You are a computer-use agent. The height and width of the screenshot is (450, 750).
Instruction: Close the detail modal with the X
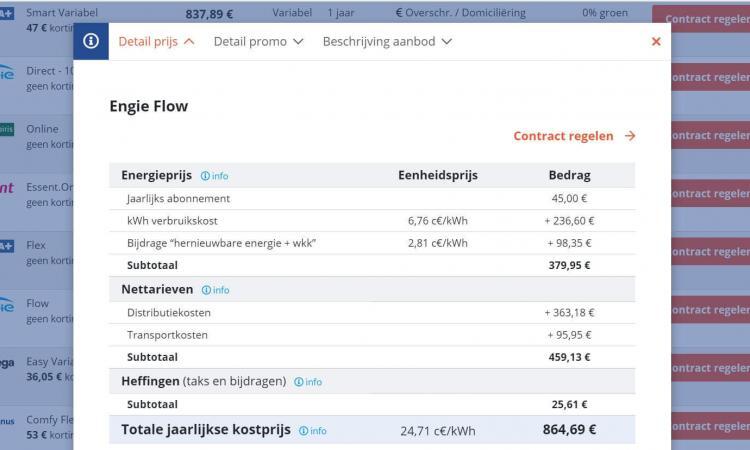point(656,42)
